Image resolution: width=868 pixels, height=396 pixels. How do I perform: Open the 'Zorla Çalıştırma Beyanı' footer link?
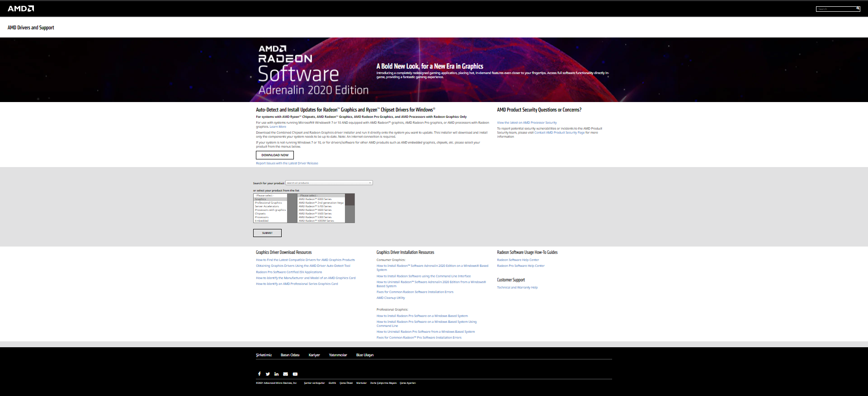click(383, 383)
